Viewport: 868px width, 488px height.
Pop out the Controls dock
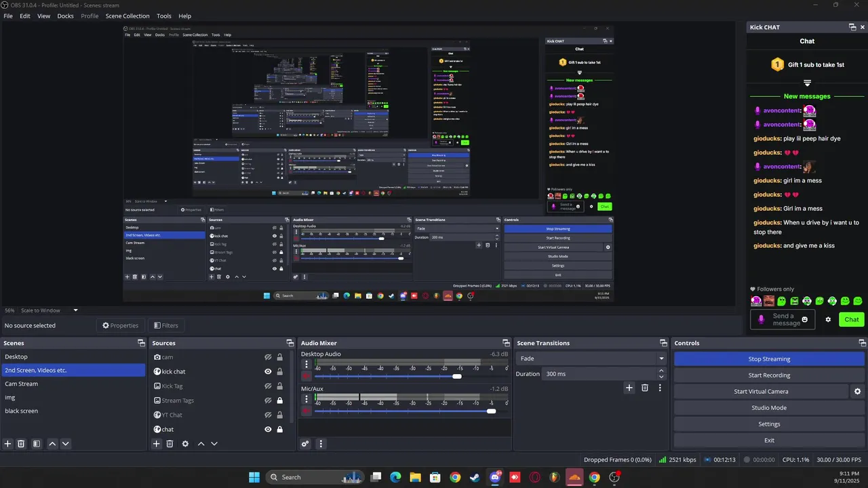coord(861,343)
